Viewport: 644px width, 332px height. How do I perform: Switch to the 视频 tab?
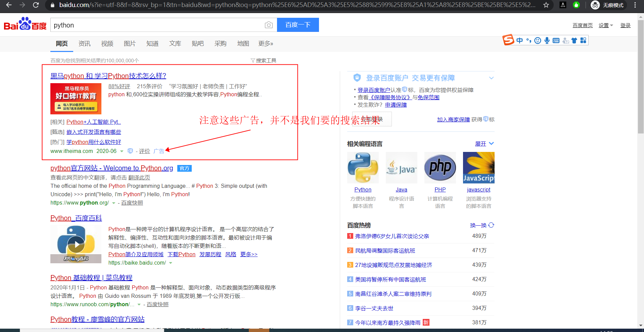(107, 44)
